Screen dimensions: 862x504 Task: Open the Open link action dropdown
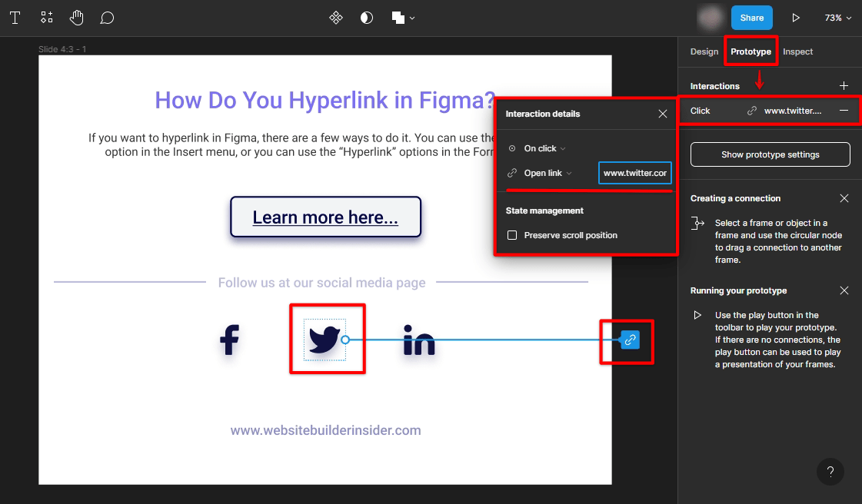(542, 173)
